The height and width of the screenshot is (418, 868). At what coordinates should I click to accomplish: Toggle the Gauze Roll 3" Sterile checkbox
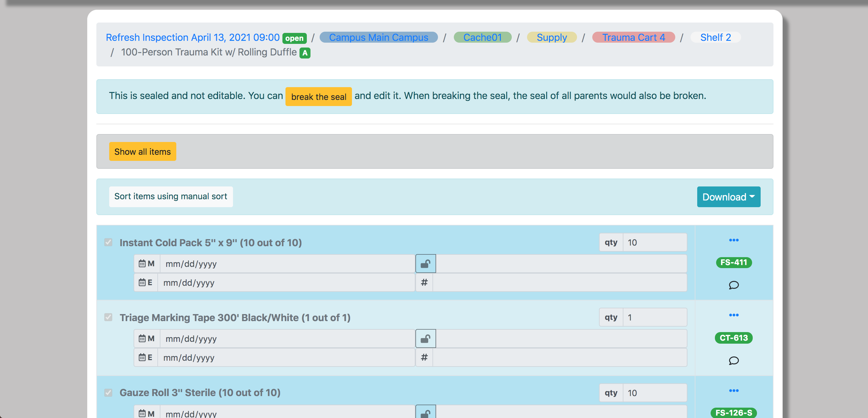click(108, 393)
